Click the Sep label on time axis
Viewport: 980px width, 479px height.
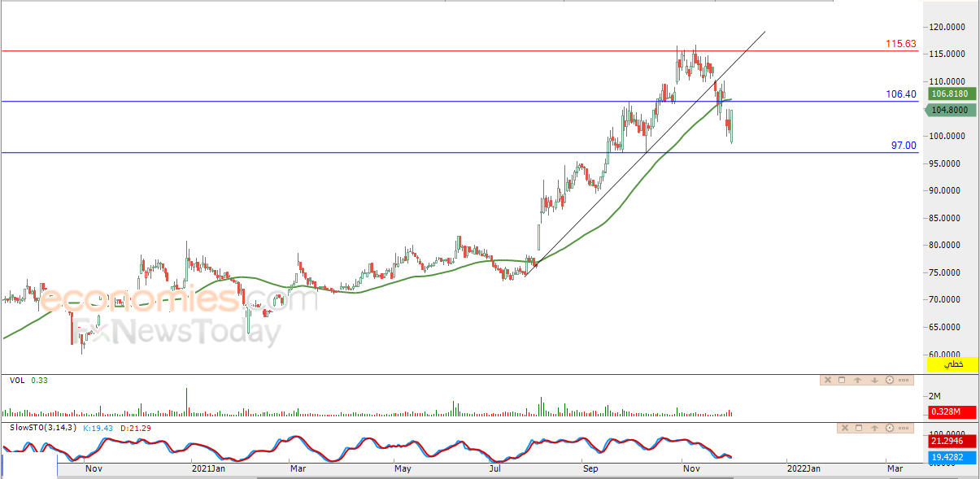click(592, 468)
